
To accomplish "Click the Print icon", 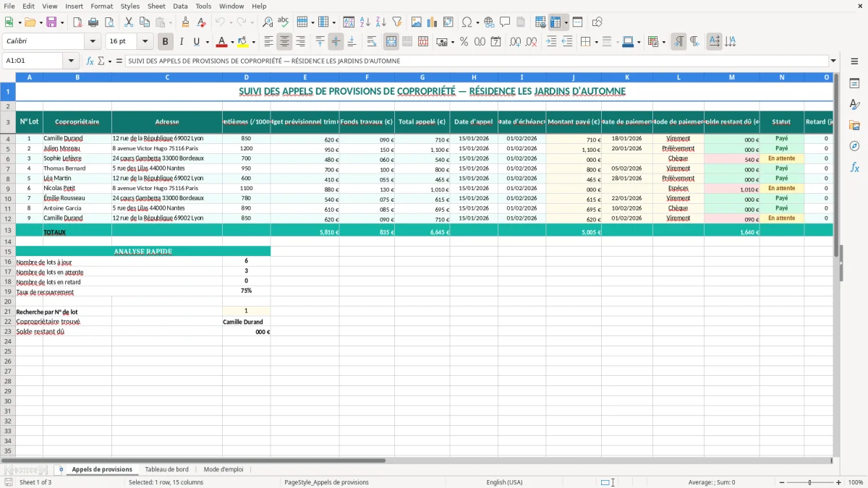I will 92,22.
